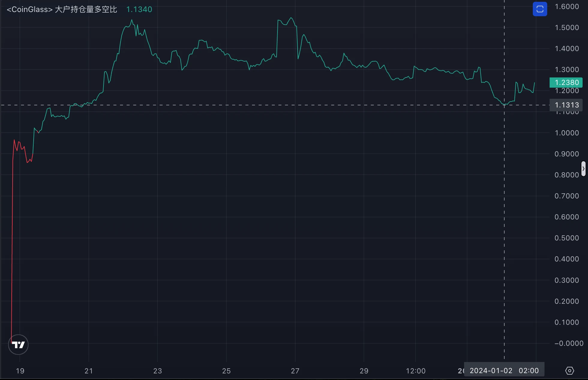Click the 25 date marker on time axis
The image size is (588, 380).
pyautogui.click(x=226, y=371)
